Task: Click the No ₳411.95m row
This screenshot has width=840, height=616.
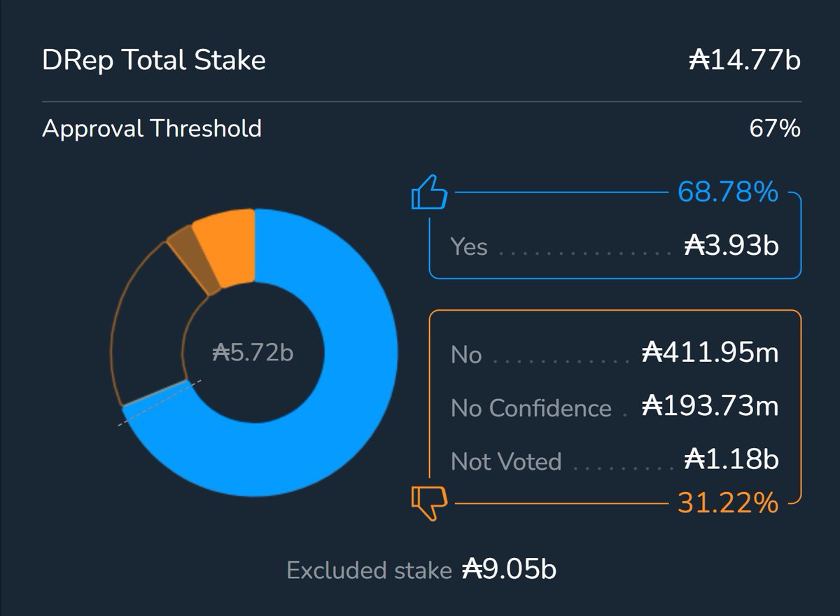Action: pyautogui.click(x=615, y=353)
